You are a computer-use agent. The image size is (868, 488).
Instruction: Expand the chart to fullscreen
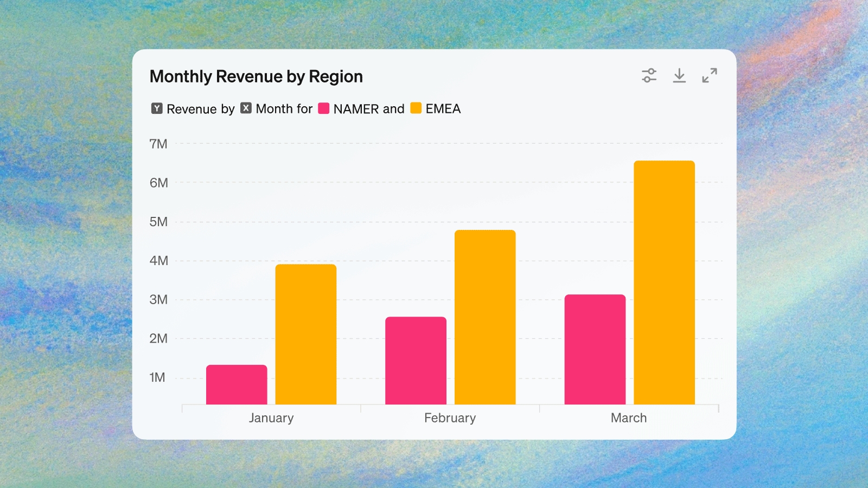710,75
